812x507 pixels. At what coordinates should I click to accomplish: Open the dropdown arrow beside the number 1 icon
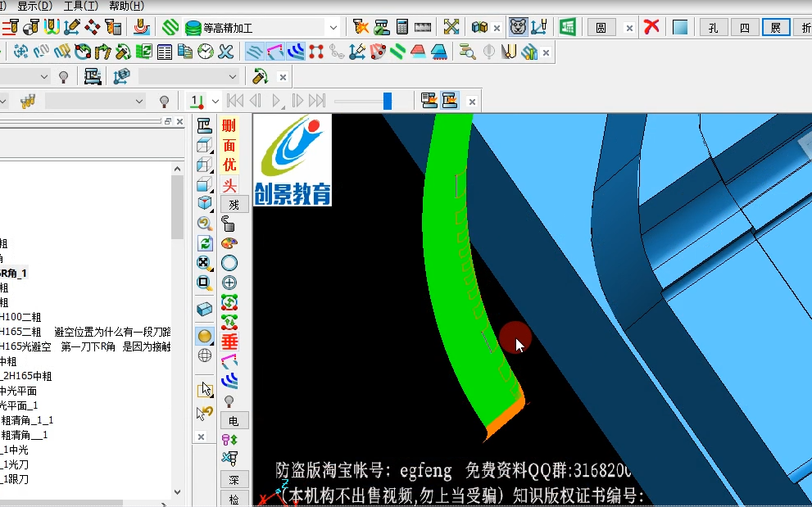(x=215, y=101)
